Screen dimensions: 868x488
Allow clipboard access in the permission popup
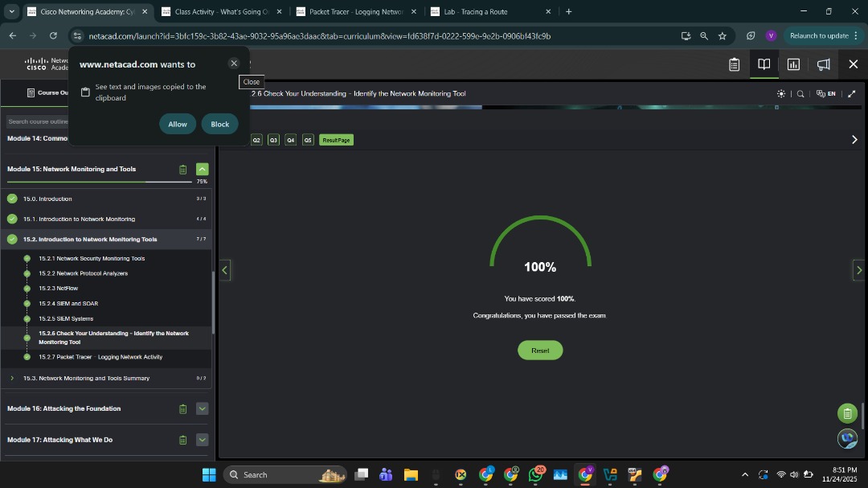click(177, 124)
